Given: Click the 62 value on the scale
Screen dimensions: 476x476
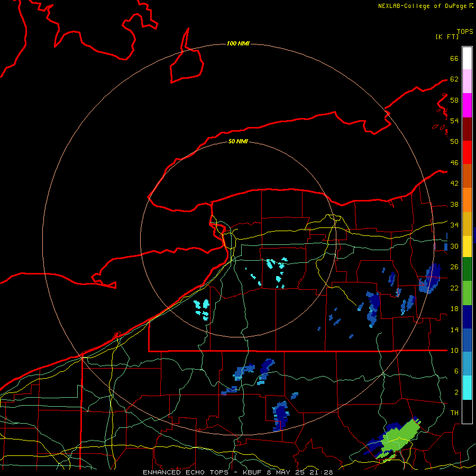Looking at the screenshot, I should pyautogui.click(x=454, y=79).
